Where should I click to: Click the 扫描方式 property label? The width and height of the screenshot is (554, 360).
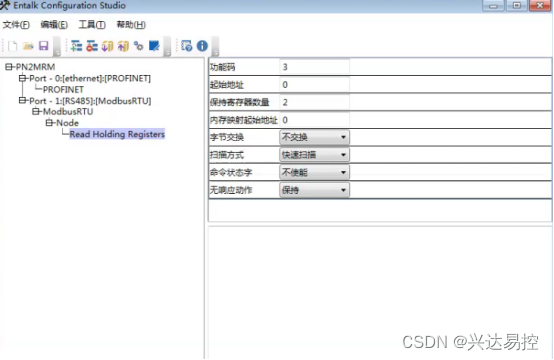point(227,155)
